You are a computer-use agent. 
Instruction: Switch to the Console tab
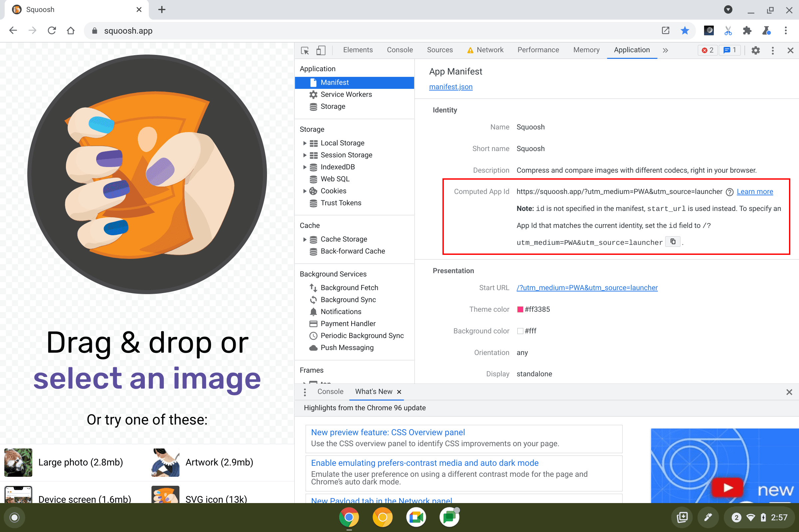point(400,50)
